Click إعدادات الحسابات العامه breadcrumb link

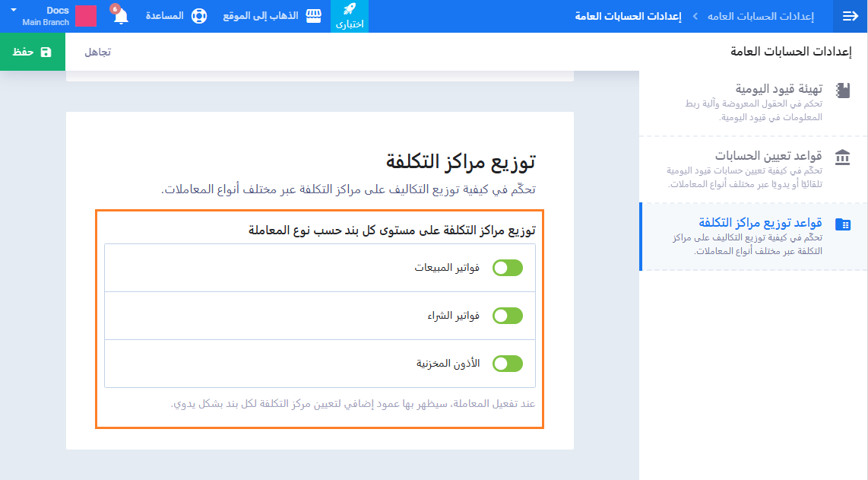tap(761, 16)
